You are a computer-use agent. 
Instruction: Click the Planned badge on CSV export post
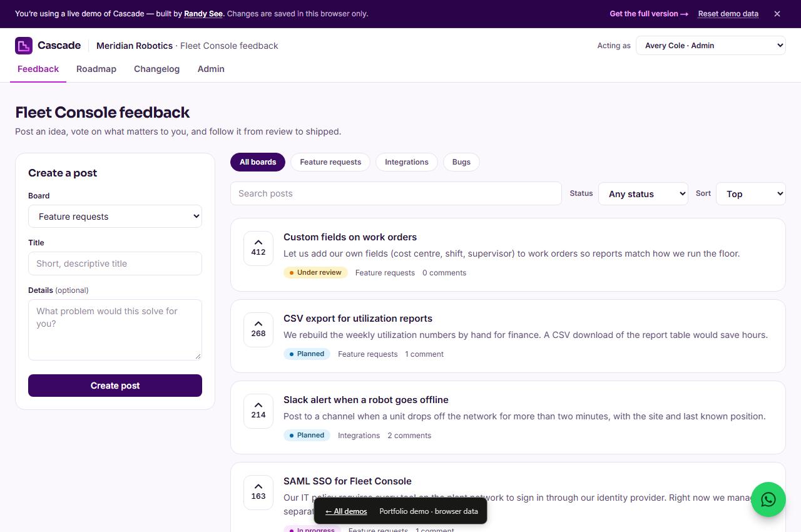click(x=307, y=354)
